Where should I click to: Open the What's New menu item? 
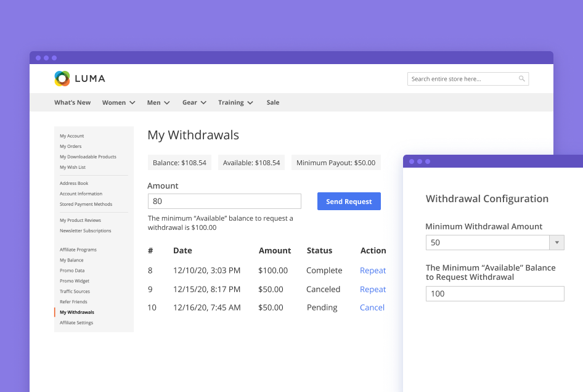72,103
